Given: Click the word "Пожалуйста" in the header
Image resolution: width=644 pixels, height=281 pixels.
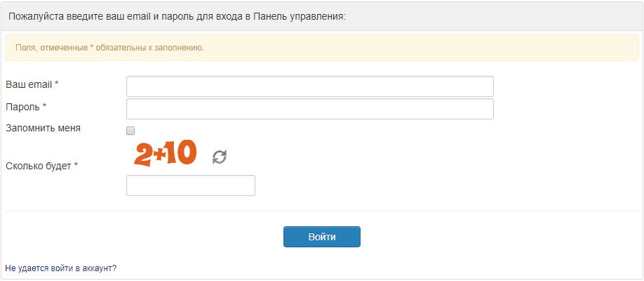Looking at the screenshot, I should click(x=36, y=15).
